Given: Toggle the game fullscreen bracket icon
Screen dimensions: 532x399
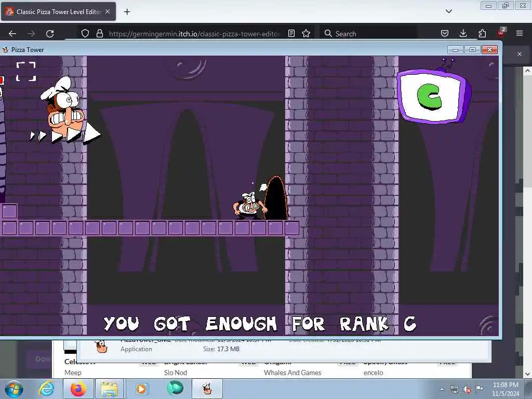Looking at the screenshot, I should pyautogui.click(x=26, y=72).
